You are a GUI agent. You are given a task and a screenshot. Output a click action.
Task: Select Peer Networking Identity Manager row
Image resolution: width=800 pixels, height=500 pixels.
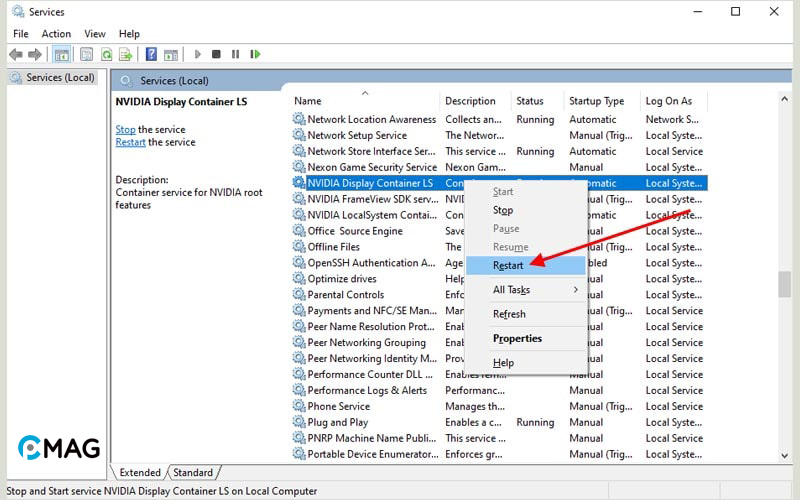click(499, 358)
